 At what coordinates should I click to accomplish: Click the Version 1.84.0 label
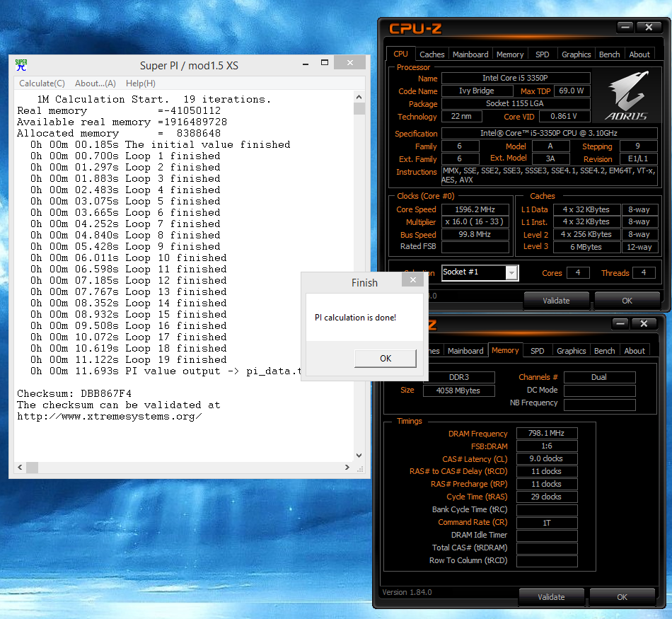point(407,592)
